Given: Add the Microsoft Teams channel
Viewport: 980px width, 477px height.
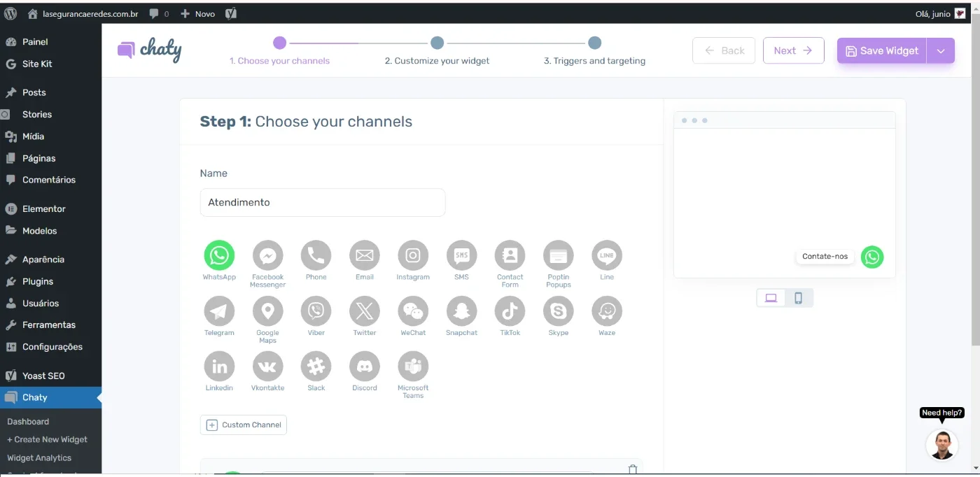Looking at the screenshot, I should [x=413, y=366].
